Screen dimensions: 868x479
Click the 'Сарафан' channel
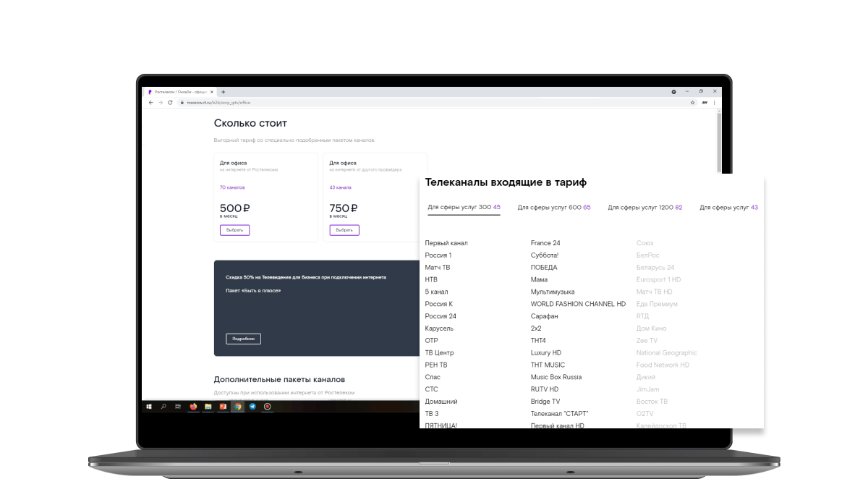coord(545,316)
